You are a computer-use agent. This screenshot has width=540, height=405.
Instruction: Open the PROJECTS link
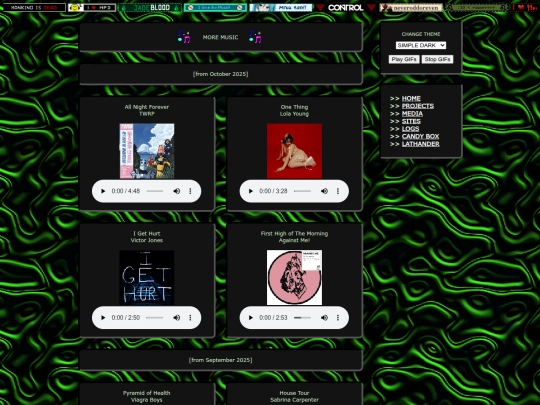(x=418, y=106)
